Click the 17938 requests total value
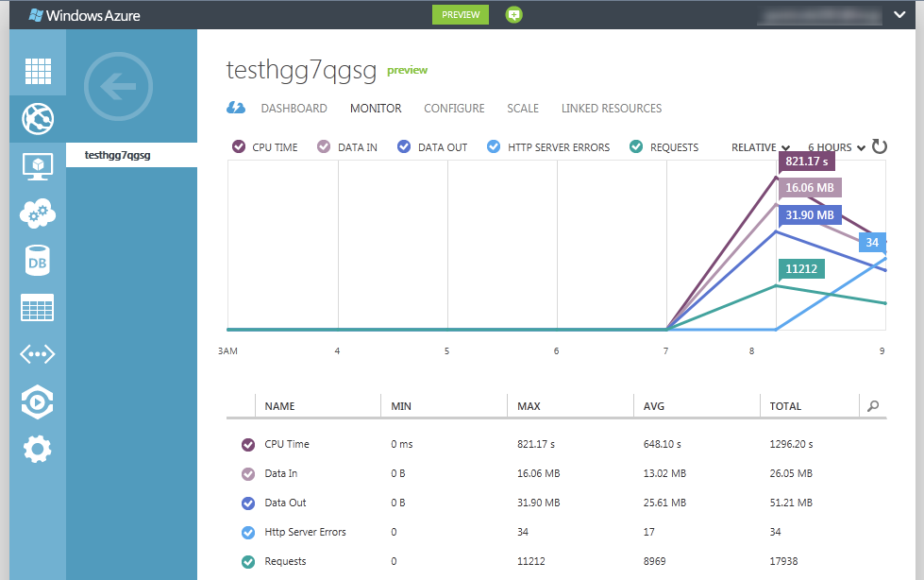Image resolution: width=924 pixels, height=580 pixels. (x=783, y=562)
